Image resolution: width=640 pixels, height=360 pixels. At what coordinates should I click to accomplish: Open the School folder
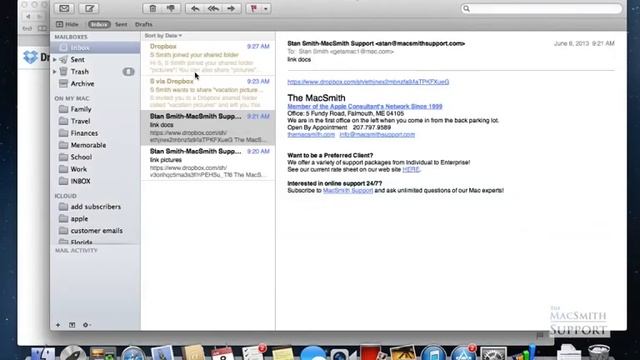(81, 157)
